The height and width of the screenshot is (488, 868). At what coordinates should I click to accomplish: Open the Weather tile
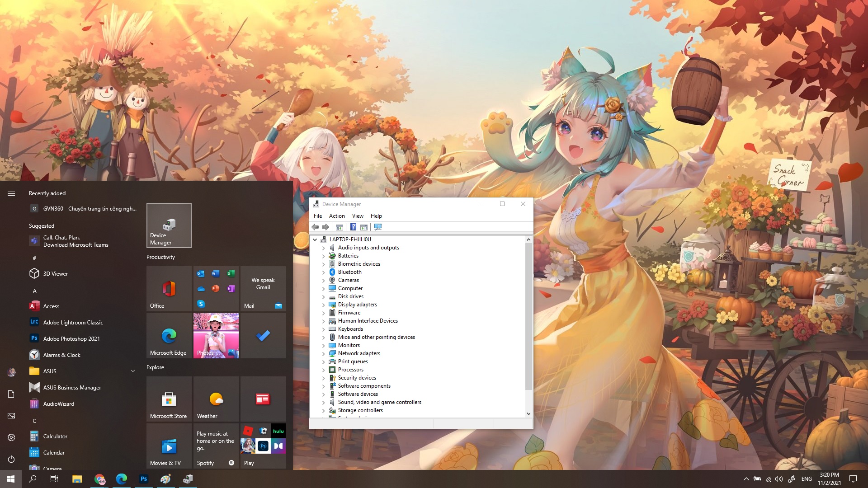[x=216, y=399]
